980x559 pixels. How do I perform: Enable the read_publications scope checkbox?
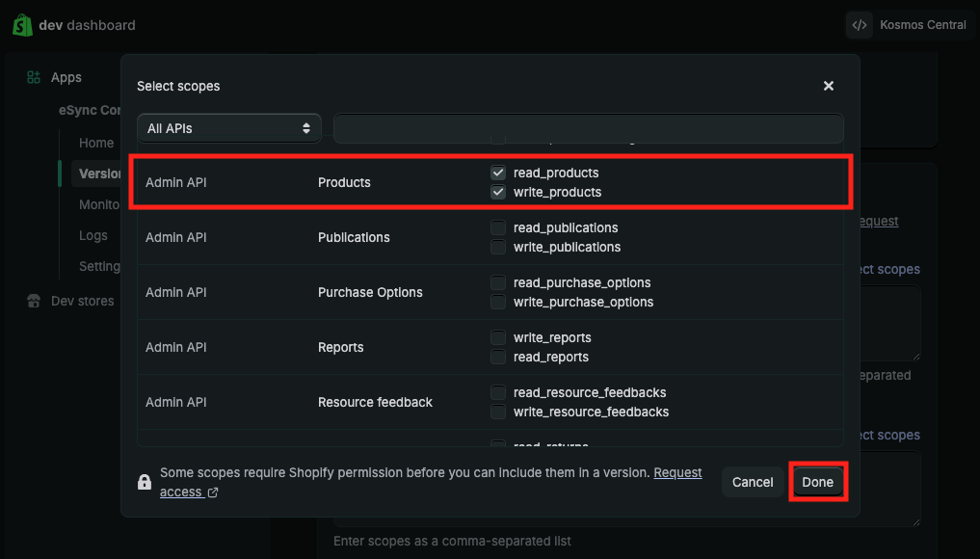(x=498, y=228)
